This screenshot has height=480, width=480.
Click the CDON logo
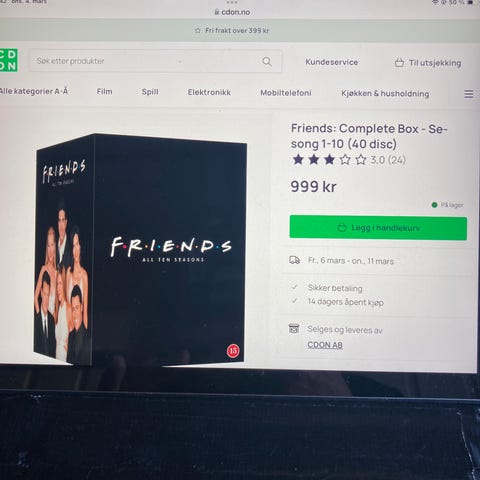click(8, 60)
